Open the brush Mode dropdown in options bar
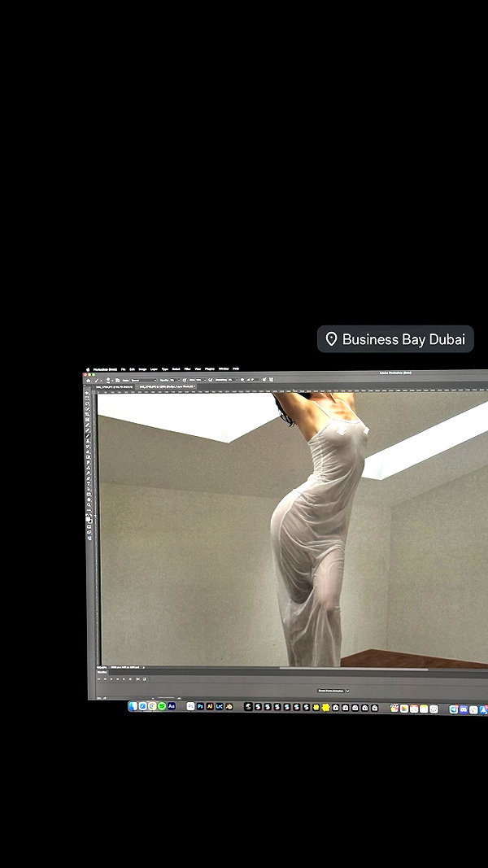Image resolution: width=488 pixels, height=868 pixels. pos(144,380)
